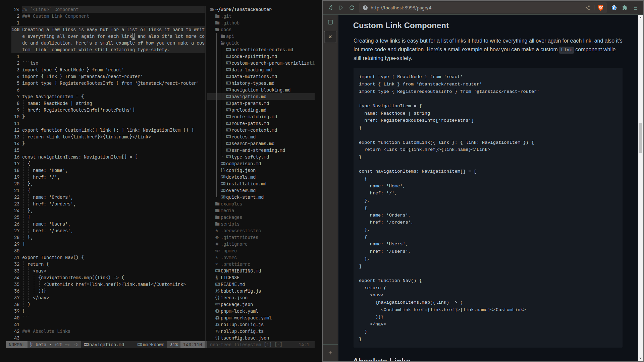Add a new tab with plus button
This screenshot has height=362, width=644.
click(x=330, y=353)
